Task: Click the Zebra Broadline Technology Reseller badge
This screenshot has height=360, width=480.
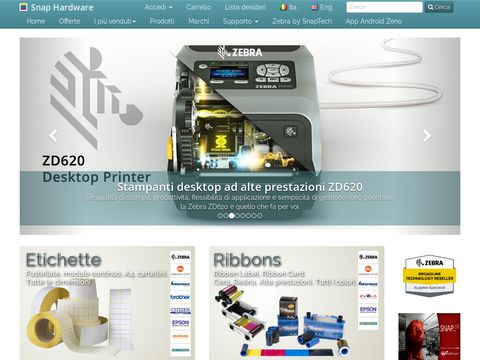Action: coord(429,275)
